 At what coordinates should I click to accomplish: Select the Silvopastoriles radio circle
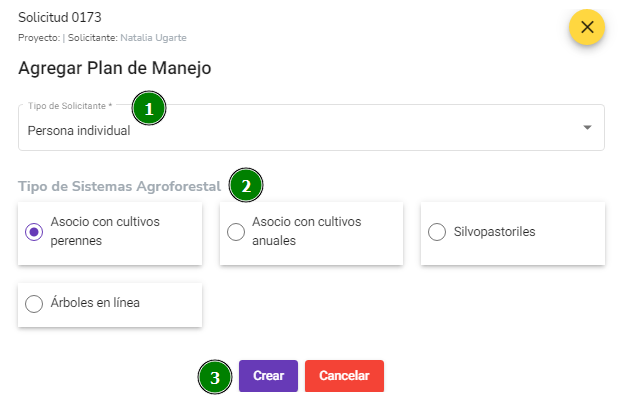(x=437, y=232)
